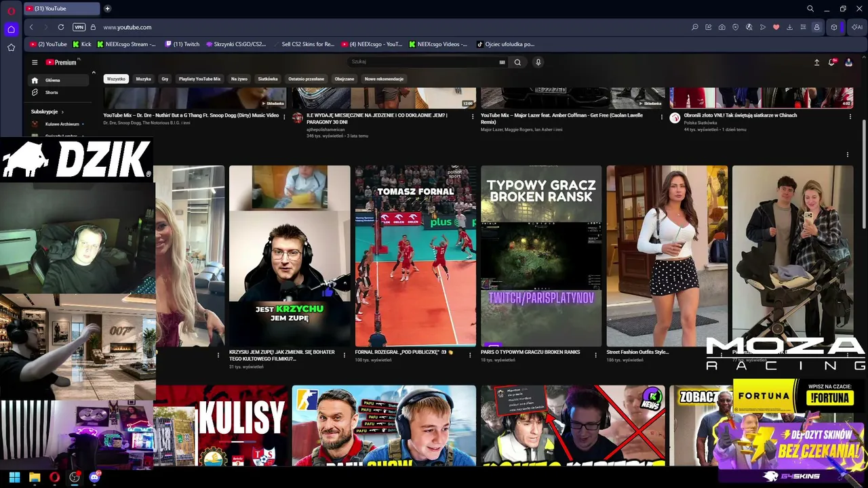The height and width of the screenshot is (488, 868).
Task: Open the (11) Twitch bookmark
Action: click(182, 44)
